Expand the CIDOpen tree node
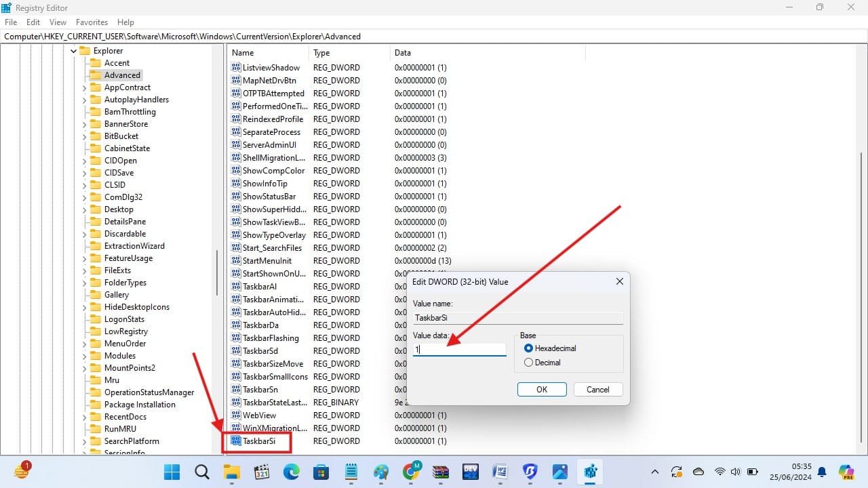 [x=83, y=160]
